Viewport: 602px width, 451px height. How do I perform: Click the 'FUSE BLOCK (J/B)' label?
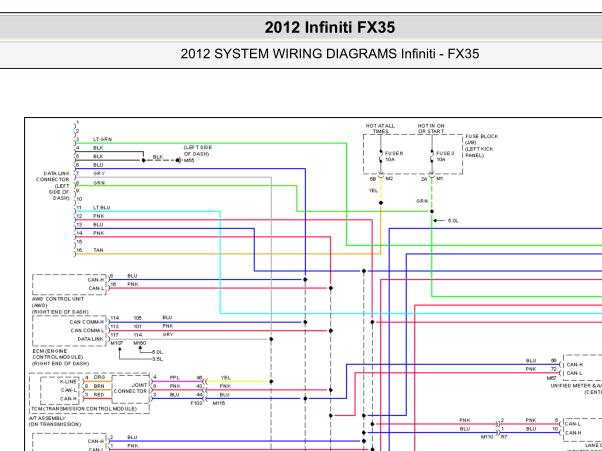coord(481,139)
